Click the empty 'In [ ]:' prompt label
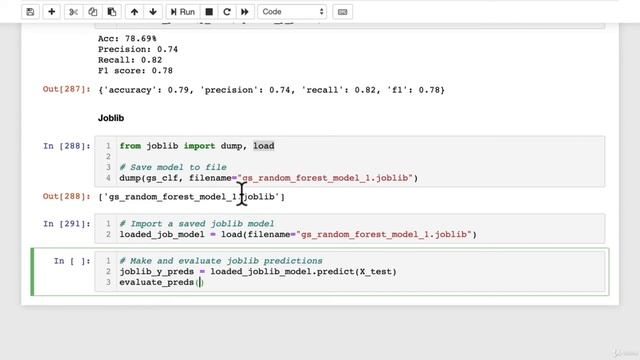 72,261
